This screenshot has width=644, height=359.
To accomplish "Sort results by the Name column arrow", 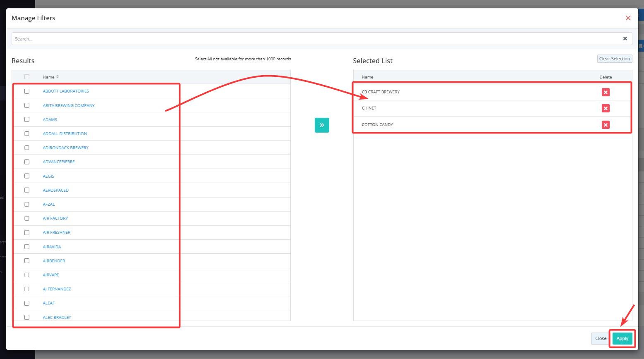I will pos(57,77).
